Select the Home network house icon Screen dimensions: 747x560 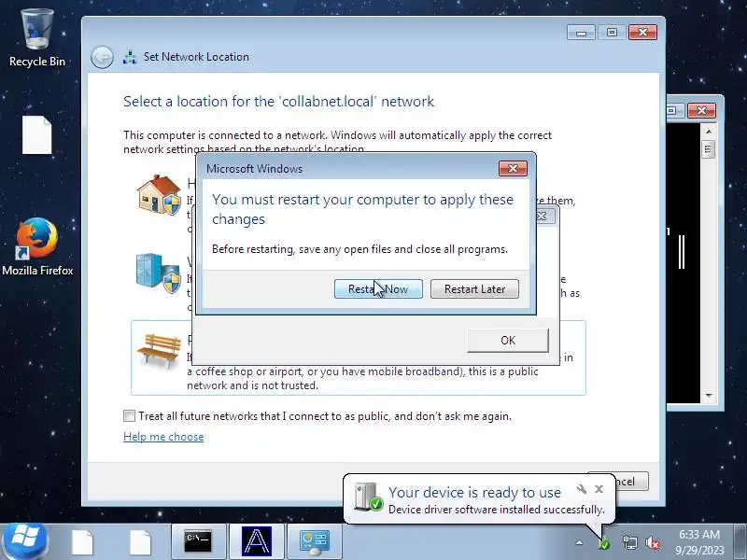(x=159, y=195)
